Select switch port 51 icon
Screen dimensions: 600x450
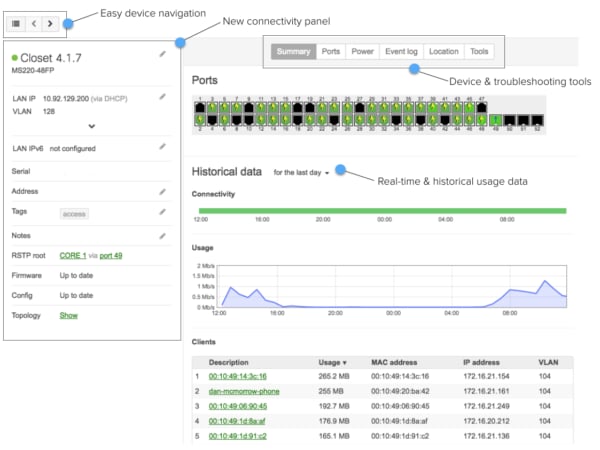click(523, 120)
